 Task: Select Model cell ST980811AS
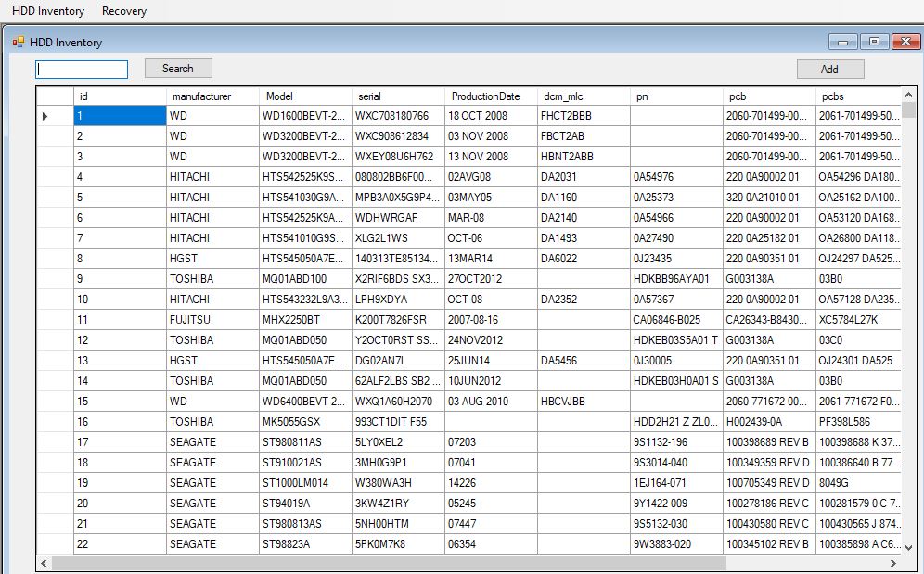click(x=305, y=442)
